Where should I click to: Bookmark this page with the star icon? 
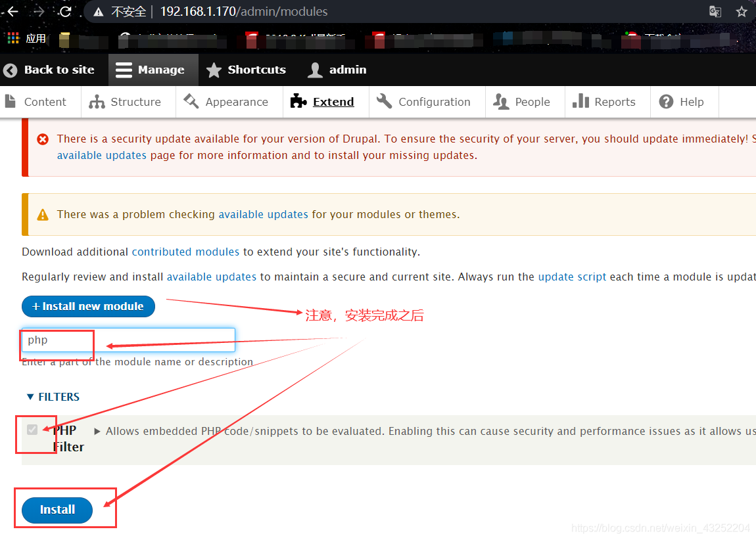tap(742, 12)
